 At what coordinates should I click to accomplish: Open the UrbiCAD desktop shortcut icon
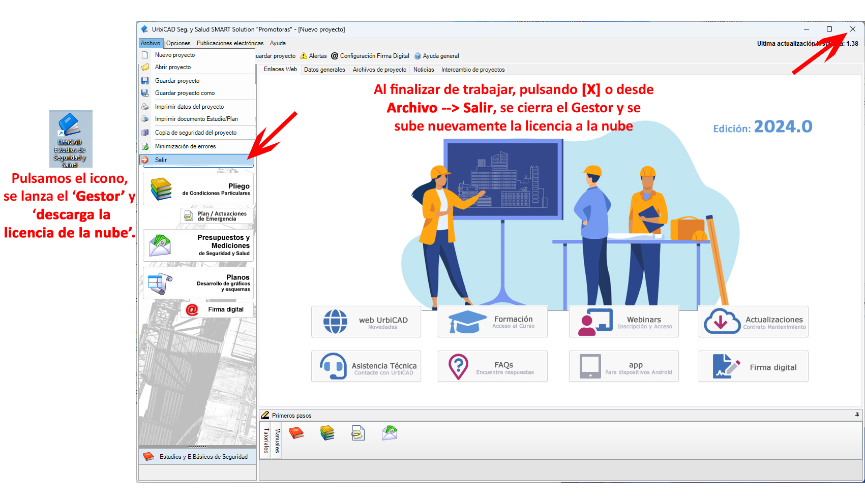[70, 138]
